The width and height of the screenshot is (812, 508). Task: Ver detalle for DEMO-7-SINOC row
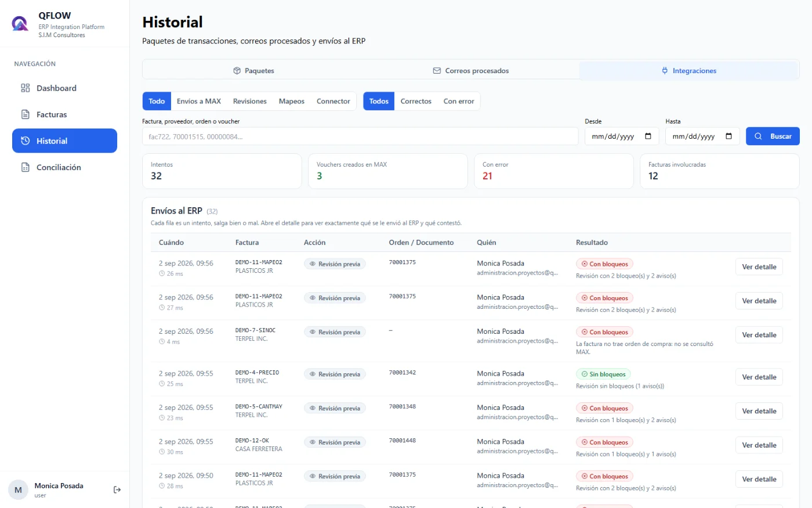759,335
